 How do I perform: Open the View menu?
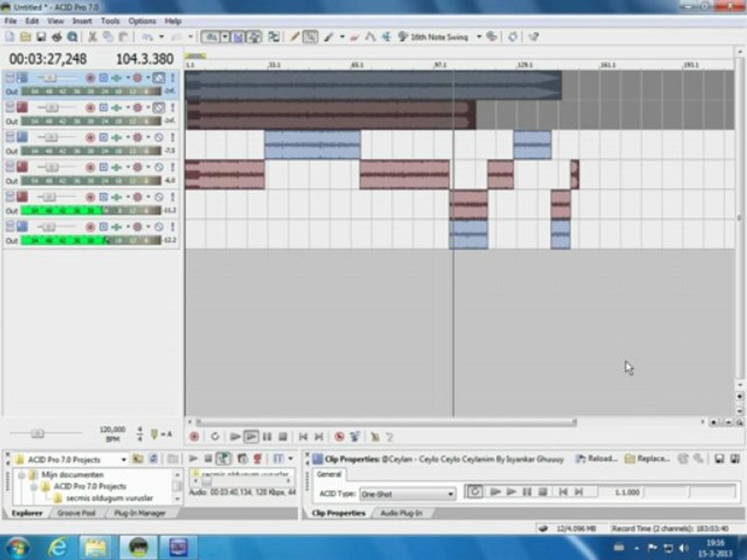pos(55,21)
